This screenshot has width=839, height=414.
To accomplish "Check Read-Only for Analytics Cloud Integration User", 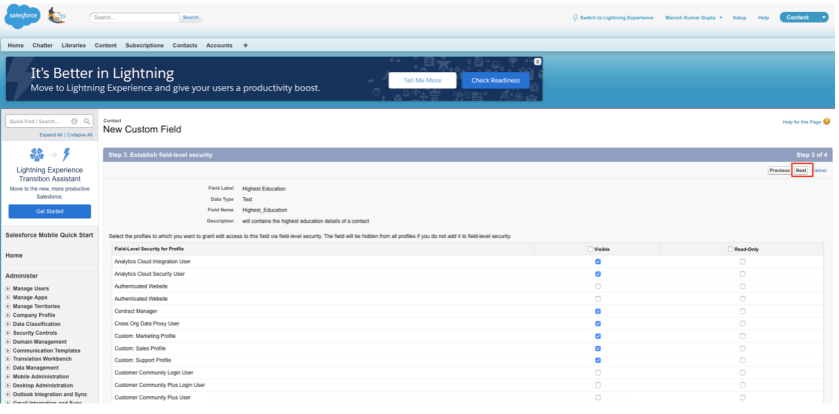I will point(742,261).
